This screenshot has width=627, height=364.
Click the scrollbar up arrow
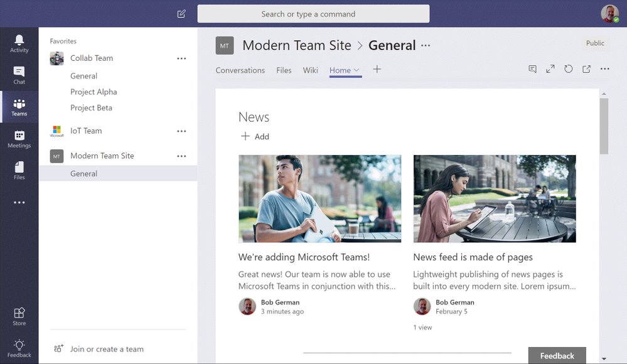point(604,94)
